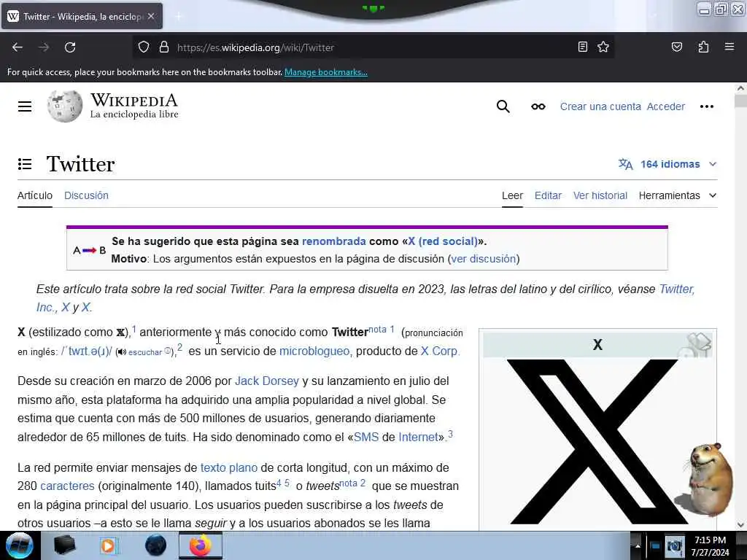Click the scrollbar up arrow
Viewport: 747px width, 560px height.
pyautogui.click(x=740, y=88)
